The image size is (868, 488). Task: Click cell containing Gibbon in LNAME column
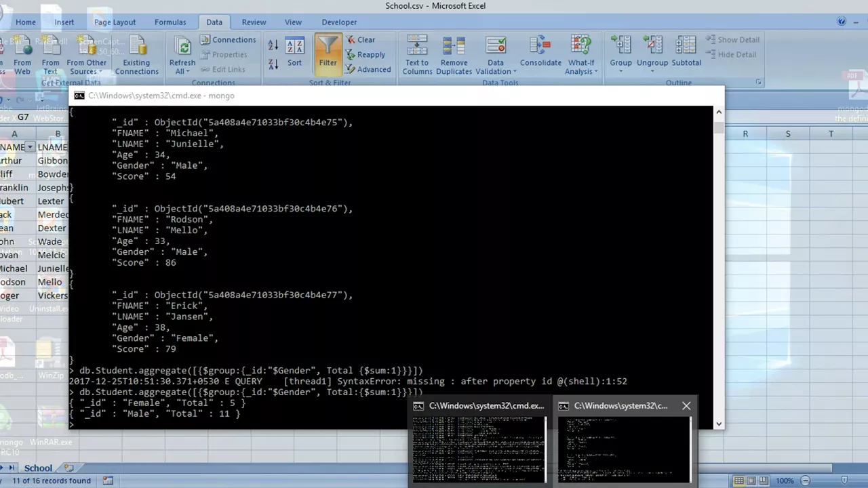pos(52,161)
